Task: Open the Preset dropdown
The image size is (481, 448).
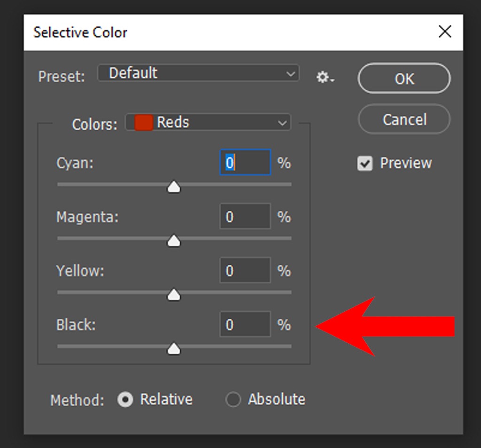Action: point(198,73)
